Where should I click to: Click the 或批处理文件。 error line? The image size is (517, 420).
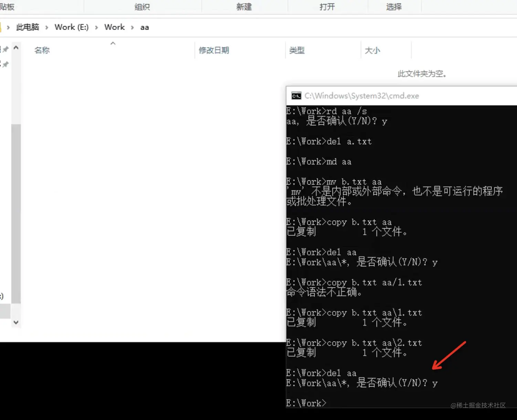[319, 201]
